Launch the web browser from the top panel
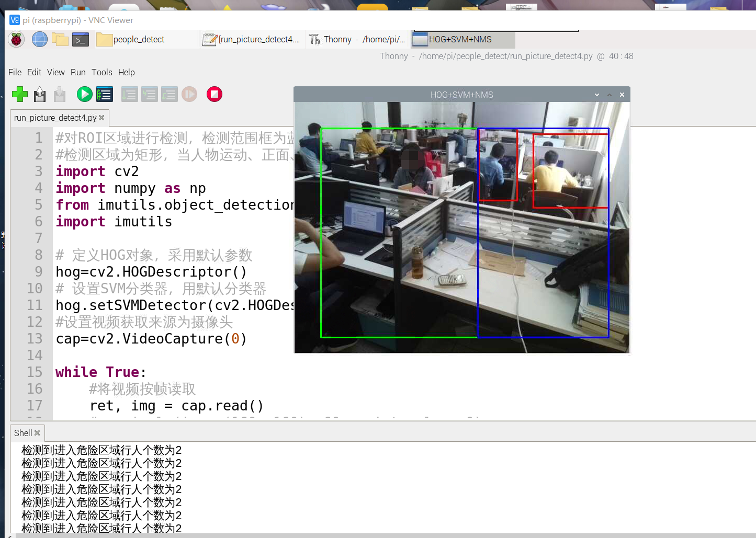 click(x=39, y=39)
